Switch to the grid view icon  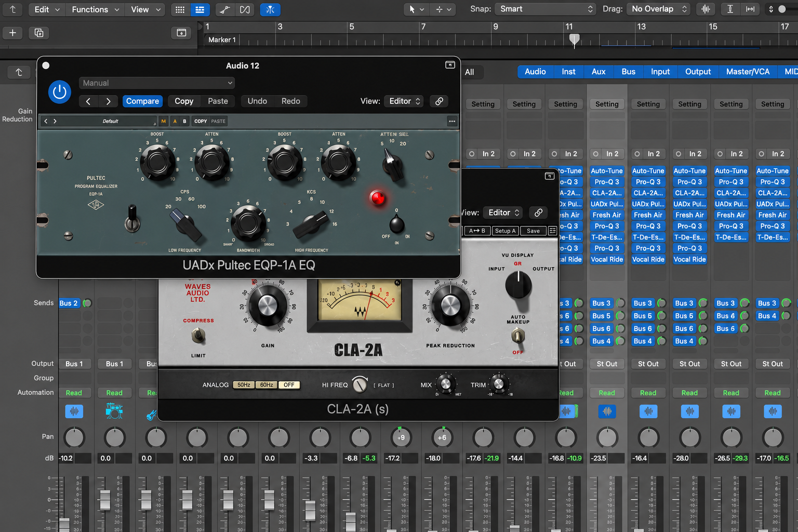click(180, 9)
